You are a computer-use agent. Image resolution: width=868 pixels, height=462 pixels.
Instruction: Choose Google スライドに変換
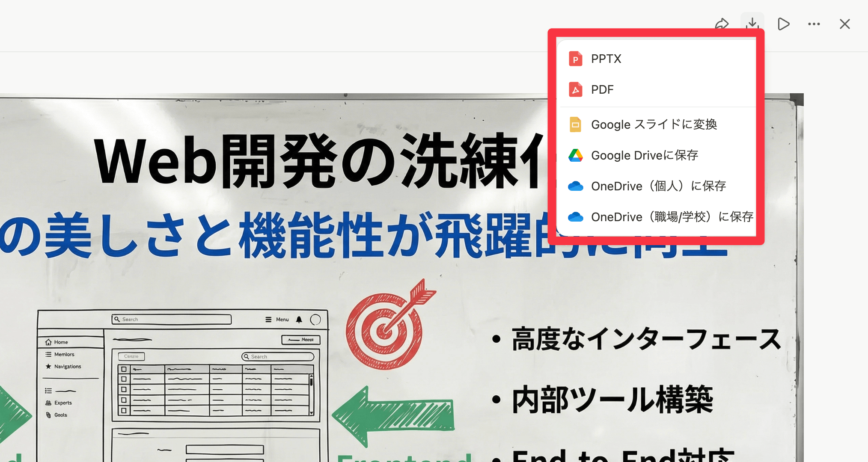point(654,124)
